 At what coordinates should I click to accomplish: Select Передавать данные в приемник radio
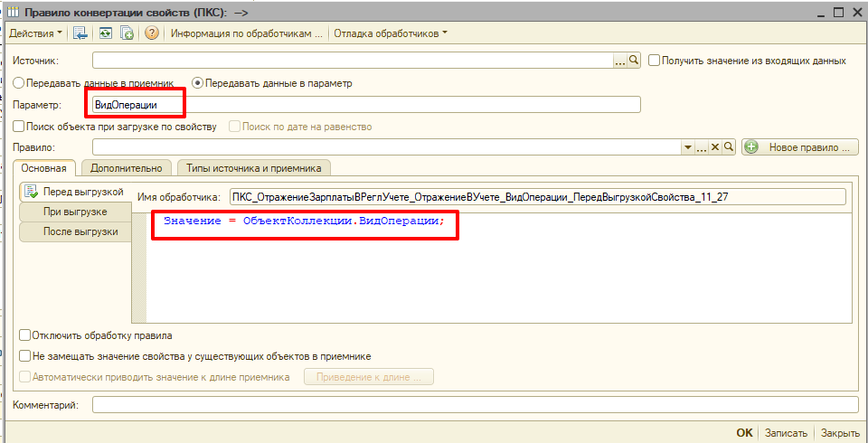pyautogui.click(x=19, y=83)
